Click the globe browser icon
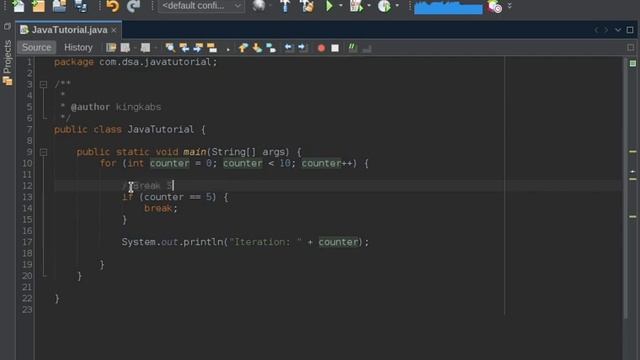The image size is (640, 360). (259, 6)
